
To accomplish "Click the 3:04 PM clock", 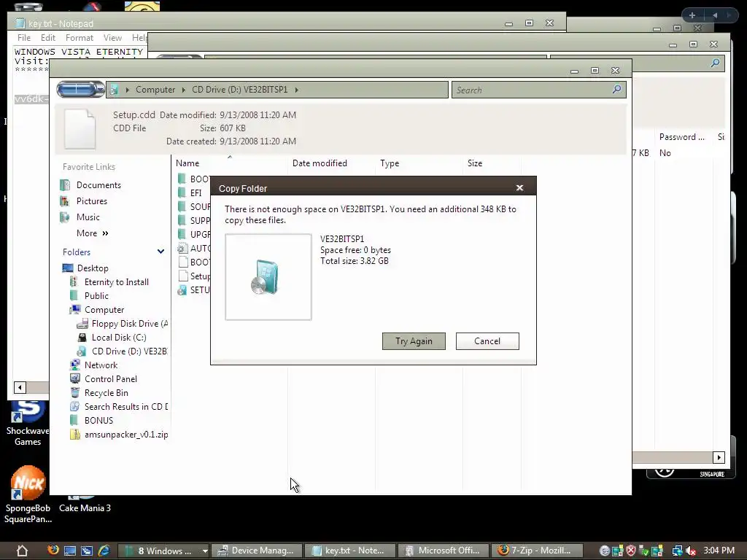I will coord(719,551).
